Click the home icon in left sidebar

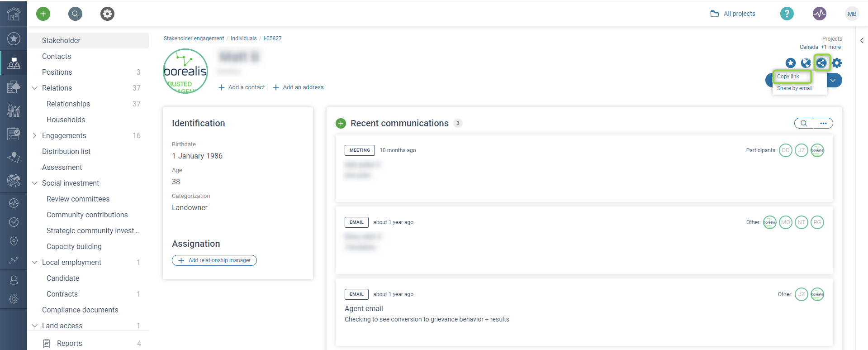pos(14,14)
